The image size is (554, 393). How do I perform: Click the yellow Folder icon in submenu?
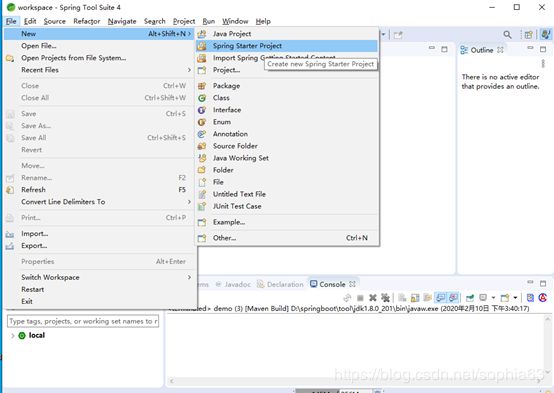click(x=202, y=170)
